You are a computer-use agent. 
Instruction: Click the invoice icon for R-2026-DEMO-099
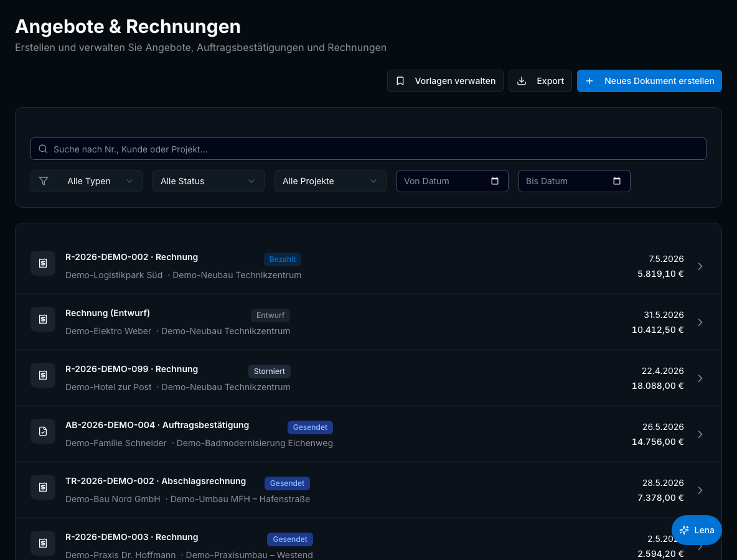[x=43, y=375]
